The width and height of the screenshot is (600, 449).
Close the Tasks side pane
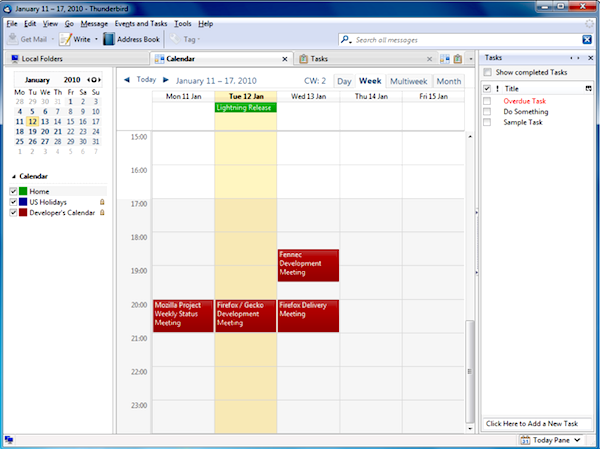590,58
